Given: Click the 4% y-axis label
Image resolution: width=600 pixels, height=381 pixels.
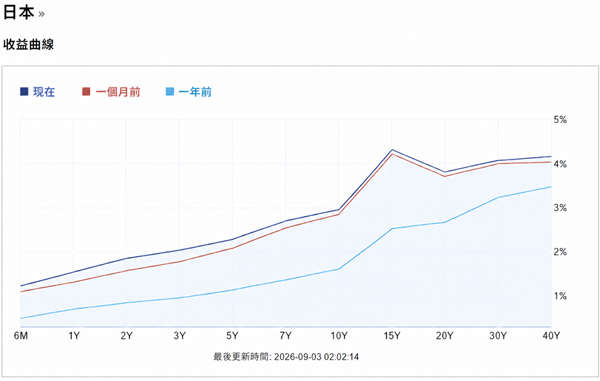Looking at the screenshot, I should [560, 164].
